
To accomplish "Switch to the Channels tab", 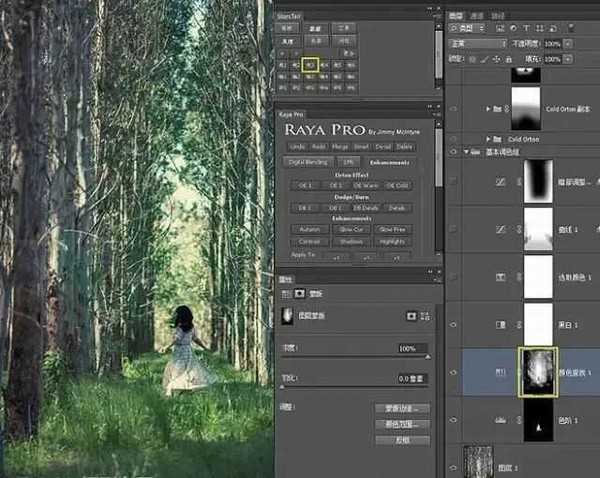I will (476, 16).
